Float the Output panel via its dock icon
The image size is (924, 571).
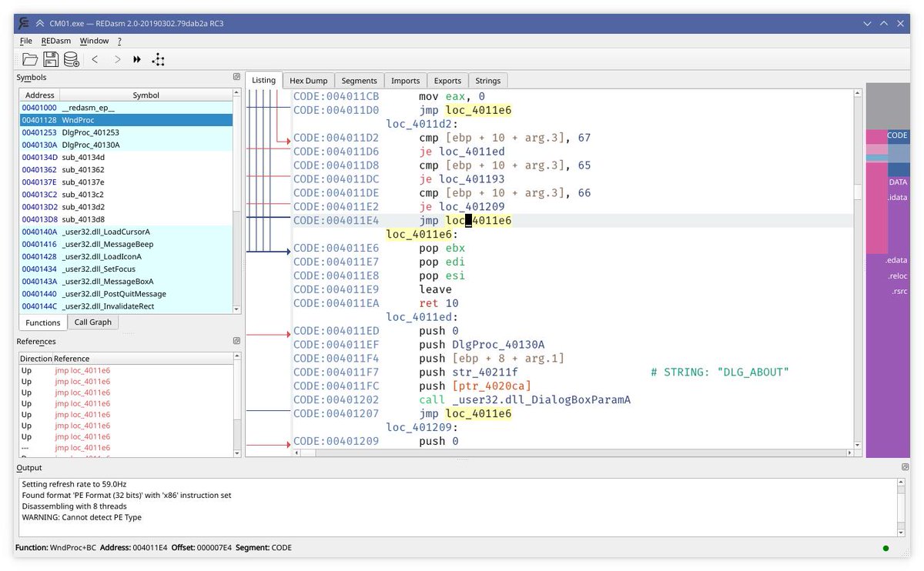pyautogui.click(x=906, y=467)
